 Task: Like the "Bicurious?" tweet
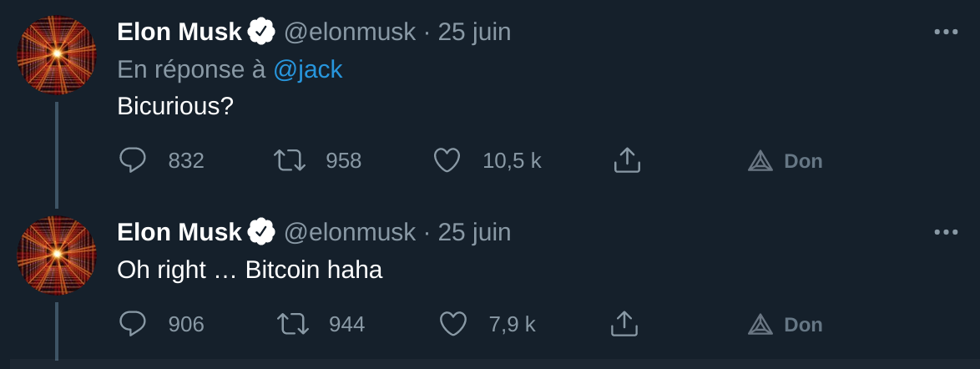tap(447, 160)
